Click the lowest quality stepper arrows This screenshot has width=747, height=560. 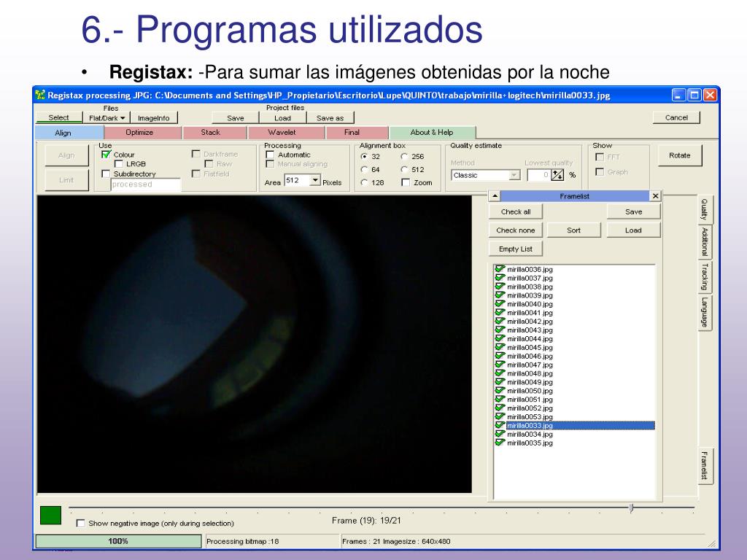click(557, 175)
